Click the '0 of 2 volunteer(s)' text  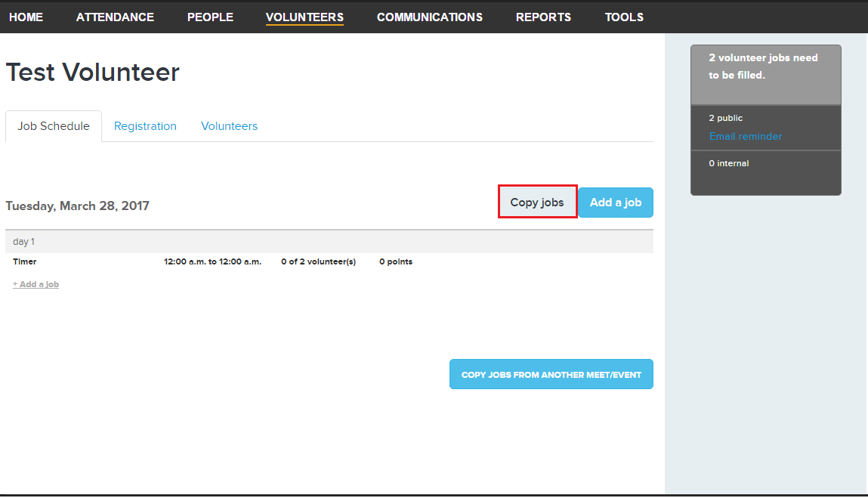(x=318, y=261)
